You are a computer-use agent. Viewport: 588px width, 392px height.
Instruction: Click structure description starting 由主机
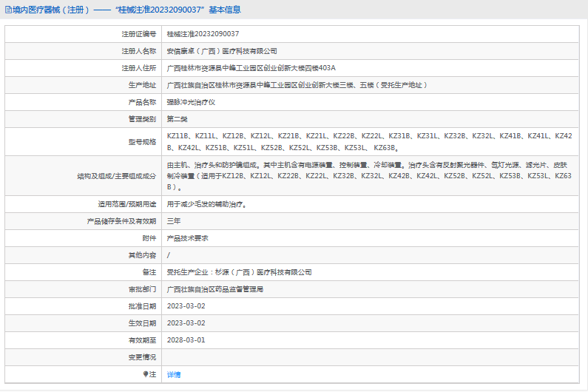click(x=369, y=176)
